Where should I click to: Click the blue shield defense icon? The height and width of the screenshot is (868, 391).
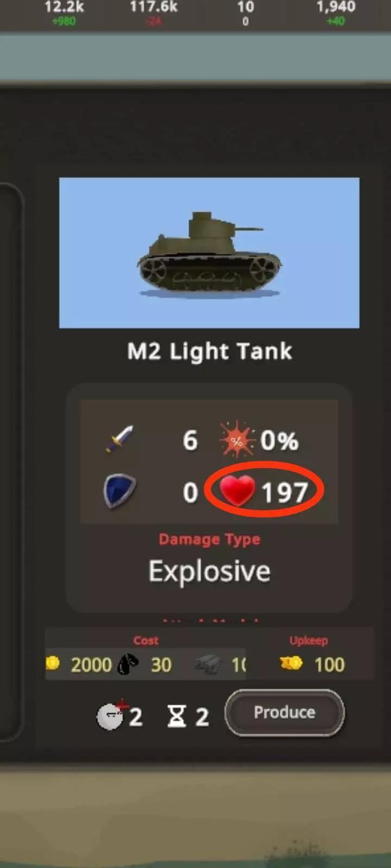(x=120, y=491)
